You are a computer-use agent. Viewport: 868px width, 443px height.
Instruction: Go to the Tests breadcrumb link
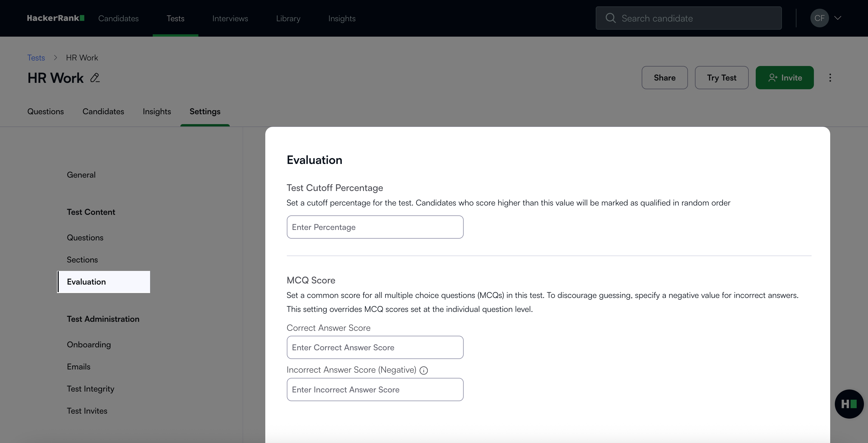coord(36,58)
